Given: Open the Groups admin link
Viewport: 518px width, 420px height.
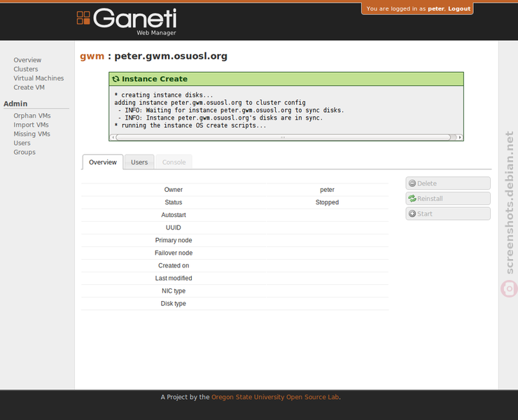Looking at the screenshot, I should (24, 152).
